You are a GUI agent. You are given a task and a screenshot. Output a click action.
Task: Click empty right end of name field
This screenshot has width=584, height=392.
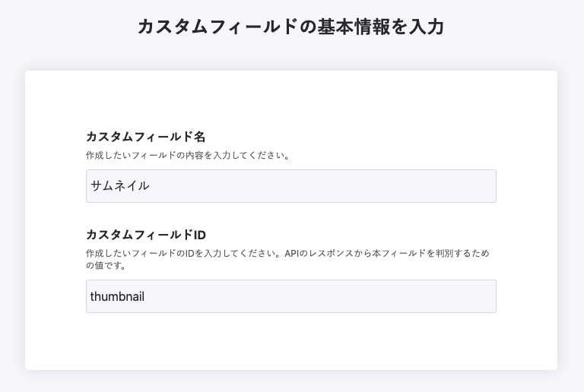(456, 186)
